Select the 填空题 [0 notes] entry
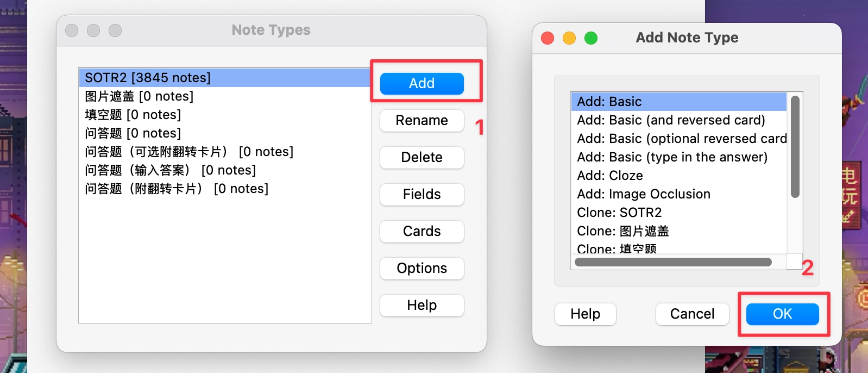The width and height of the screenshot is (868, 373). (133, 115)
